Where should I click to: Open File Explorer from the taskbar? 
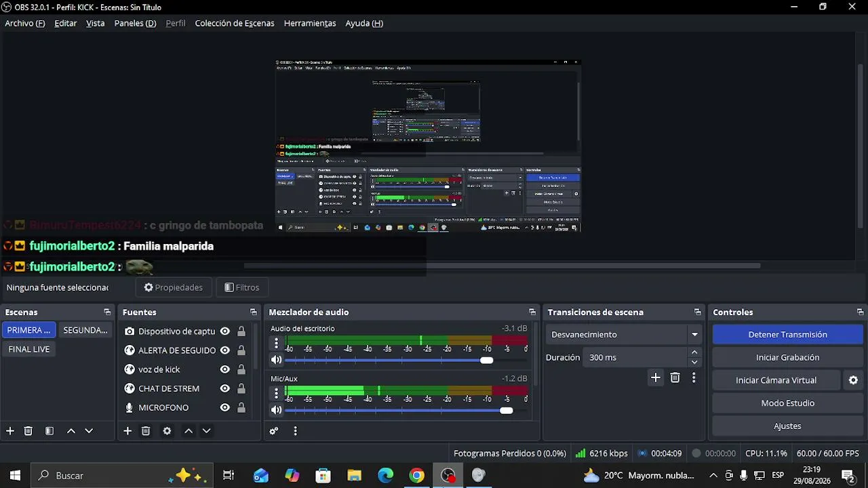(x=354, y=476)
